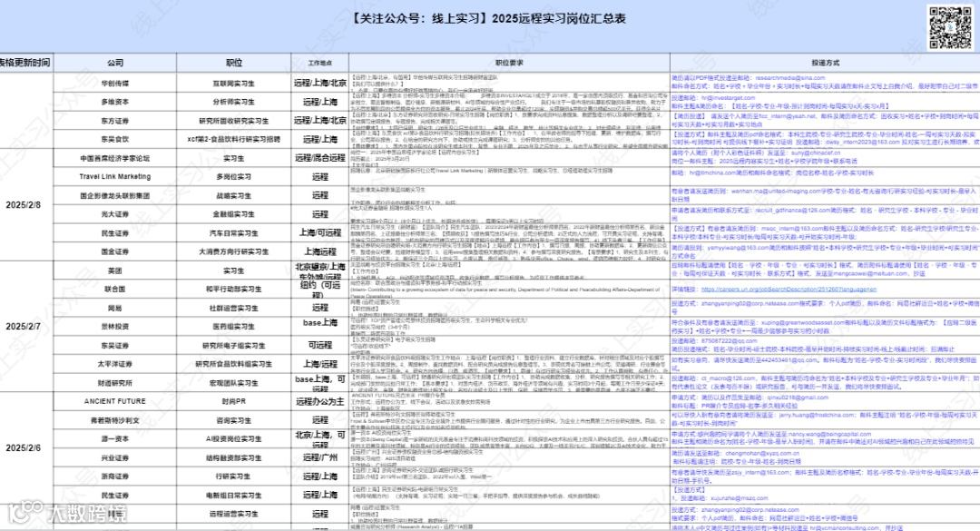Open the careers.un.org job link
Screen dimensions: 980x531
[x=789, y=290]
